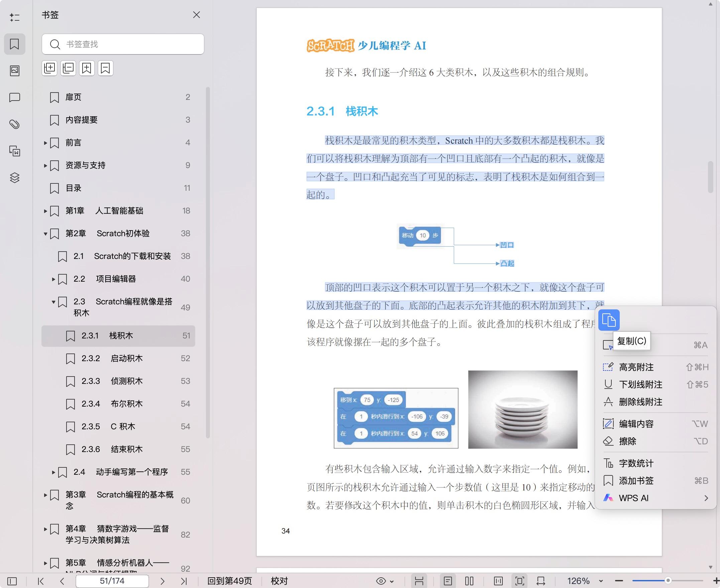720x588 pixels.
Task: Toggle fit actual size icon
Action: tap(498, 581)
